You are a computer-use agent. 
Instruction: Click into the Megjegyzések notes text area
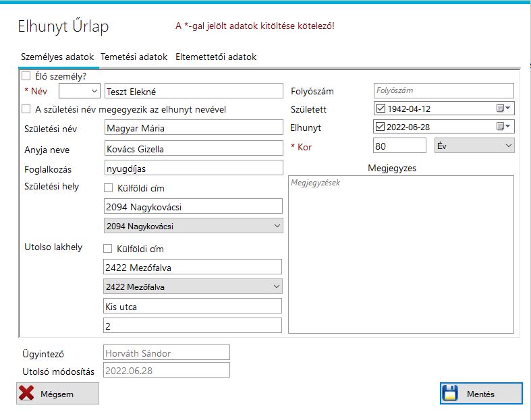click(x=401, y=255)
